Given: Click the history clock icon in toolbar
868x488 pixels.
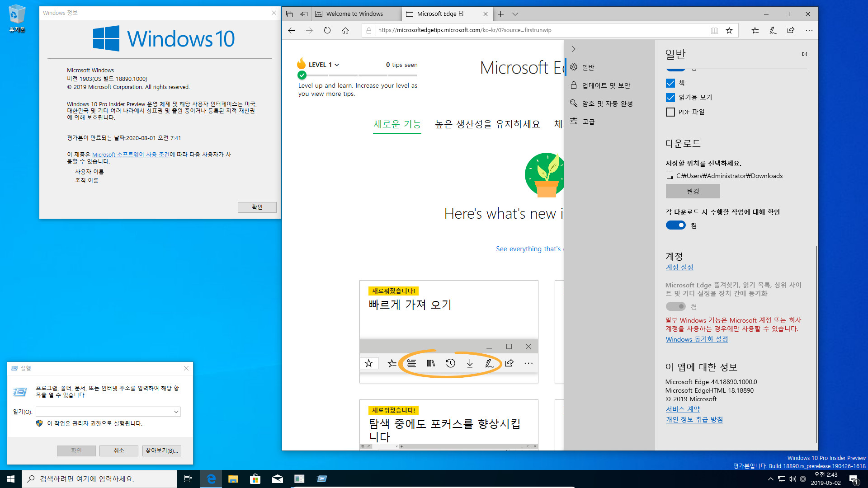Looking at the screenshot, I should pyautogui.click(x=450, y=363).
